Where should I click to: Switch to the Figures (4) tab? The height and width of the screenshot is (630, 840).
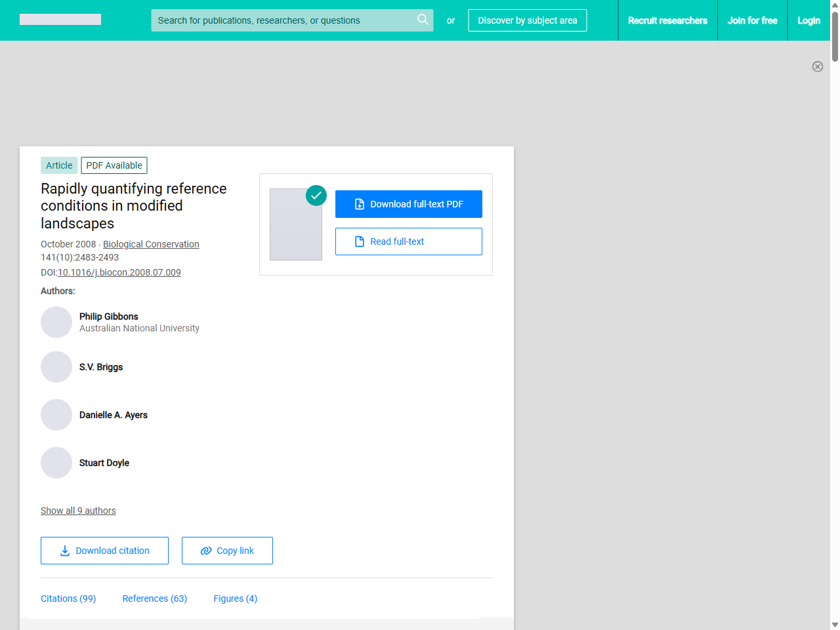pyautogui.click(x=235, y=598)
